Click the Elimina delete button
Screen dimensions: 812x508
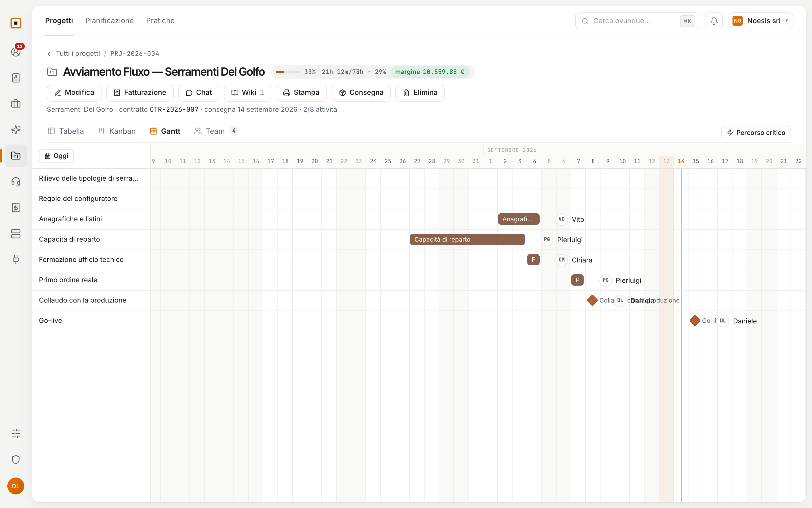point(420,93)
